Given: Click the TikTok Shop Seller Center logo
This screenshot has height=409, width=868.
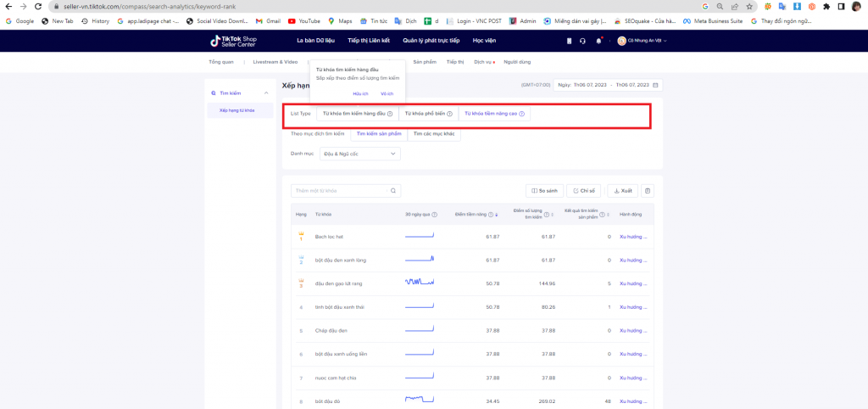Looking at the screenshot, I should pyautogui.click(x=233, y=41).
